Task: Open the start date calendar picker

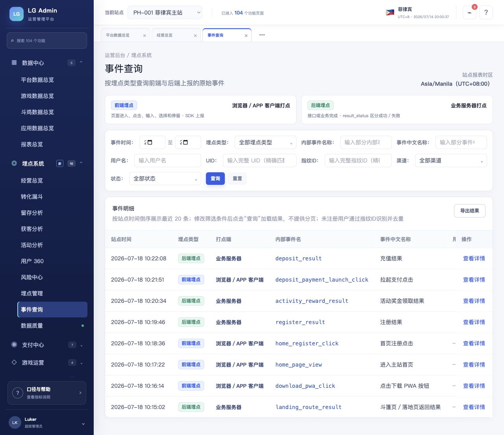Action: [x=150, y=142]
